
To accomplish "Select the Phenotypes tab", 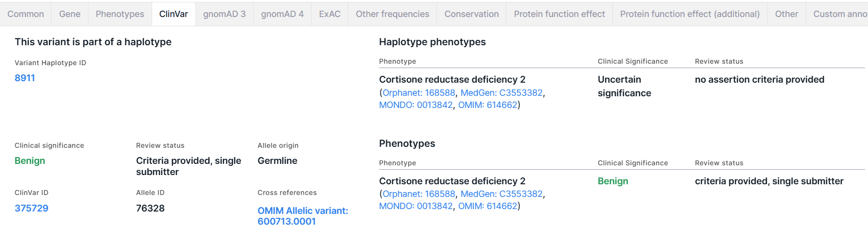I will pos(120,14).
